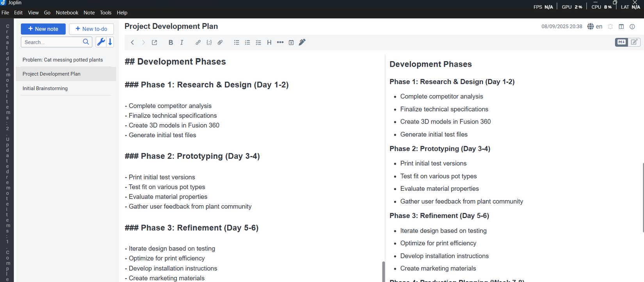Switch to Markdown editor mode toggle
The height and width of the screenshot is (282, 644).
pyautogui.click(x=621, y=42)
